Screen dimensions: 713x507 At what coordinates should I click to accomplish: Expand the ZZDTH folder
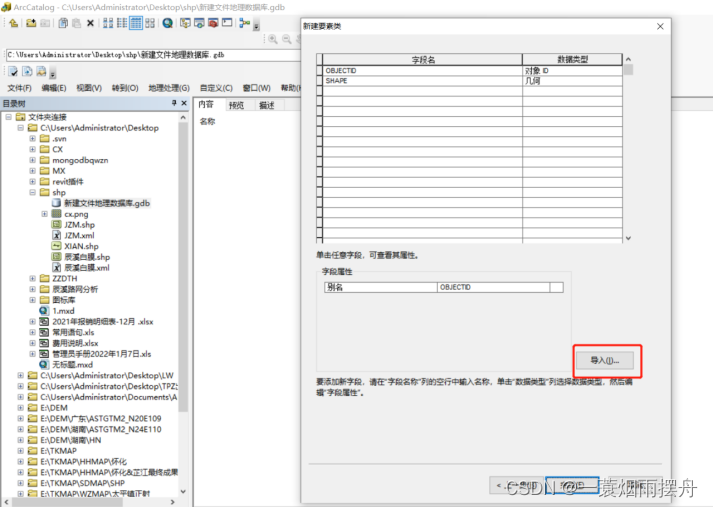tap(32, 278)
